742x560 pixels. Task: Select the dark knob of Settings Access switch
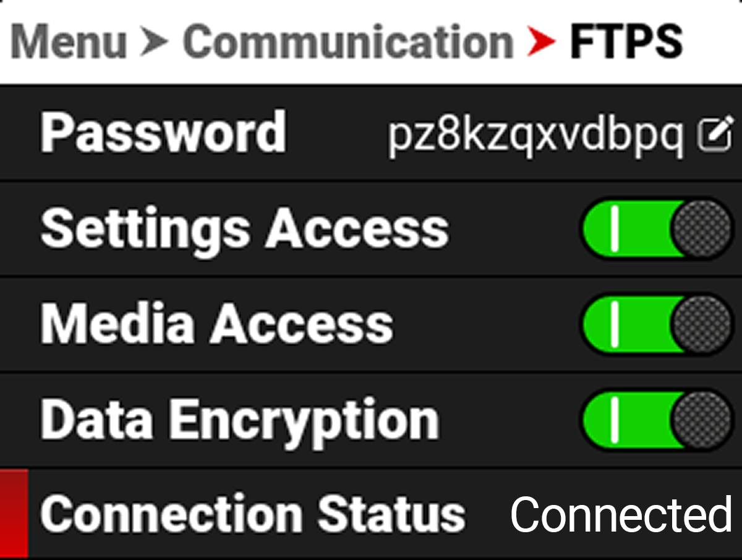tap(699, 227)
